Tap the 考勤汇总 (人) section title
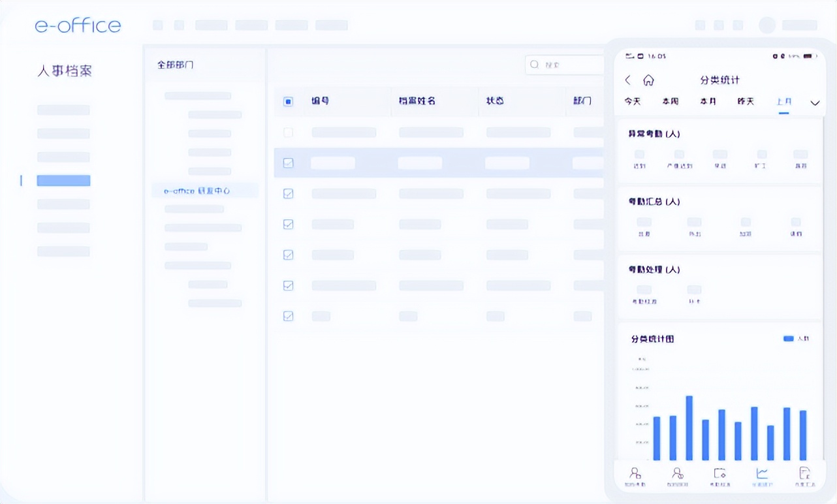Viewport: 837px width, 504px height. pos(654,202)
